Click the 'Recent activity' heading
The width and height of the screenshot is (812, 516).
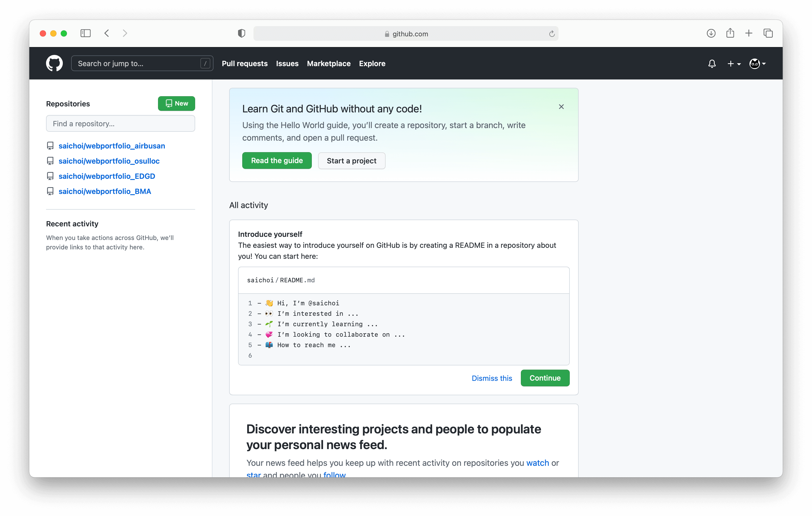click(72, 224)
